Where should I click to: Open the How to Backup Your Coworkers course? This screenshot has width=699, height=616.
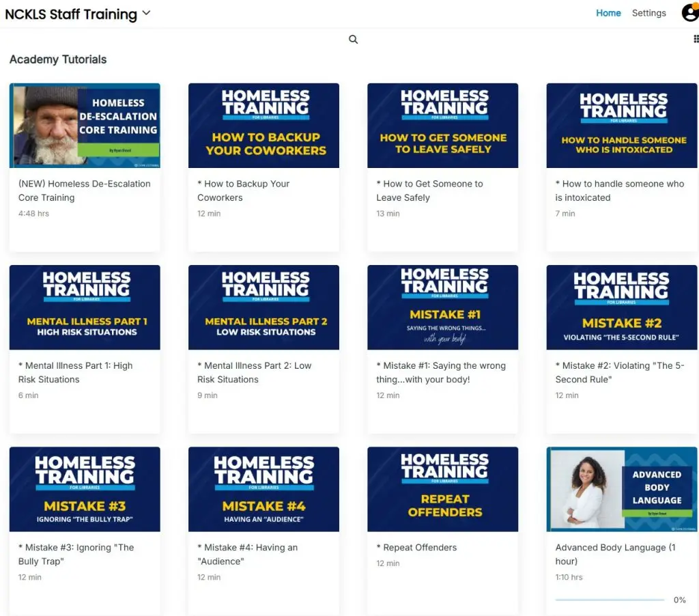pos(263,125)
